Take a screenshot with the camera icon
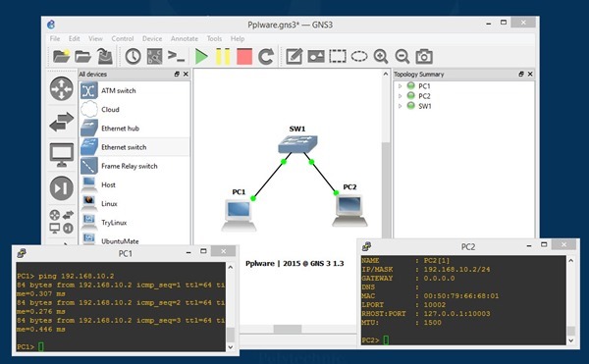 click(424, 57)
